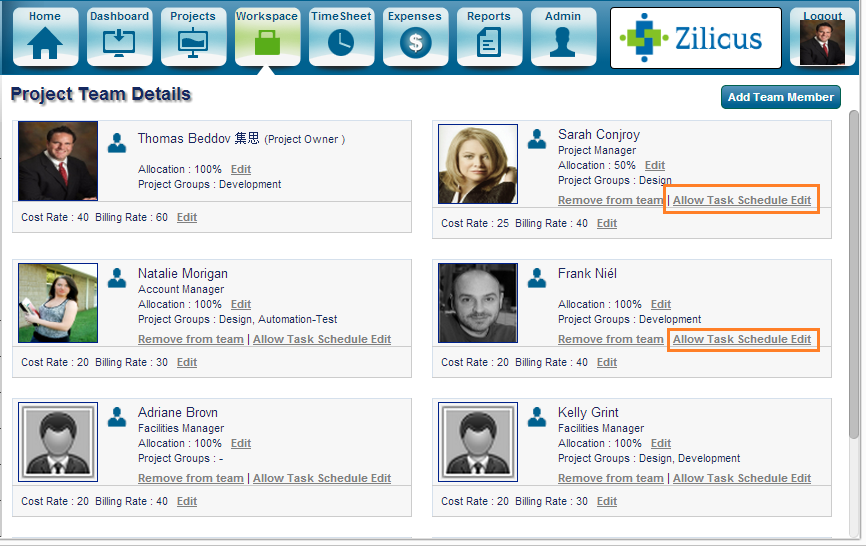The width and height of the screenshot is (866, 546).
Task: Edit Thomas Beddov's allocation percentage
Action: click(x=240, y=170)
